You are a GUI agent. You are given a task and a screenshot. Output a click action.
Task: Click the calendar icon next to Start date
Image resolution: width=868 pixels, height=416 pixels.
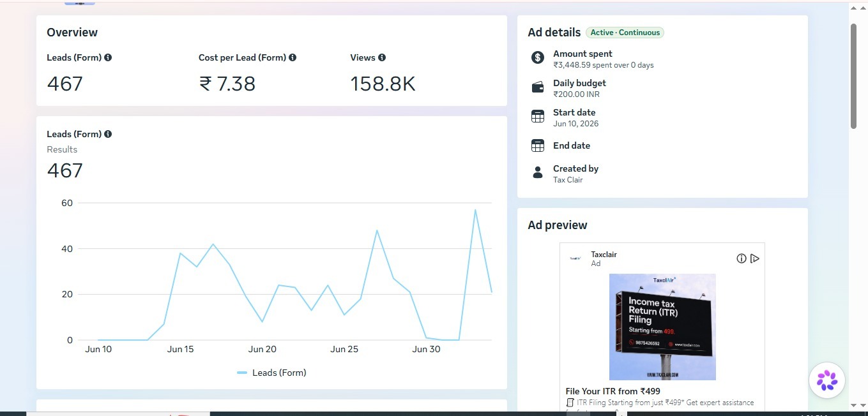tap(538, 116)
